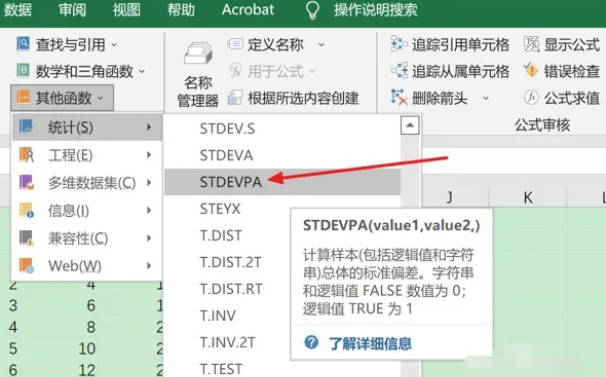Image resolution: width=606 pixels, height=377 pixels.
Task: Select the STDEVA function
Action: (x=226, y=155)
